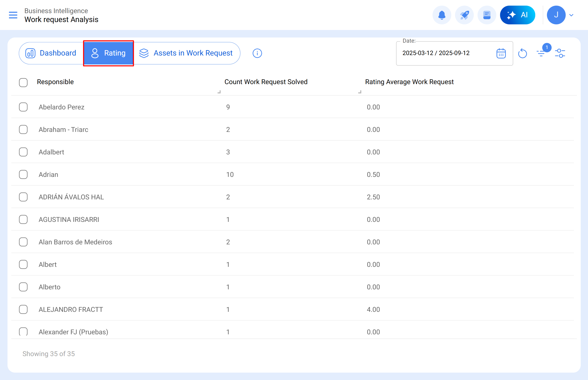Click the date range field 2025-03-12 / 2025-09-12

pos(436,53)
